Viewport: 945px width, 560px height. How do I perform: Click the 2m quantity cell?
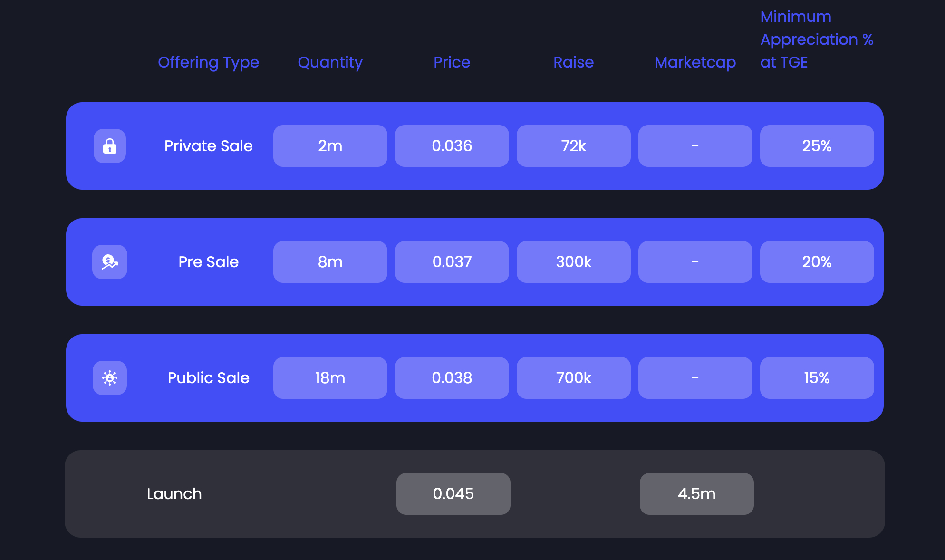[x=330, y=146]
